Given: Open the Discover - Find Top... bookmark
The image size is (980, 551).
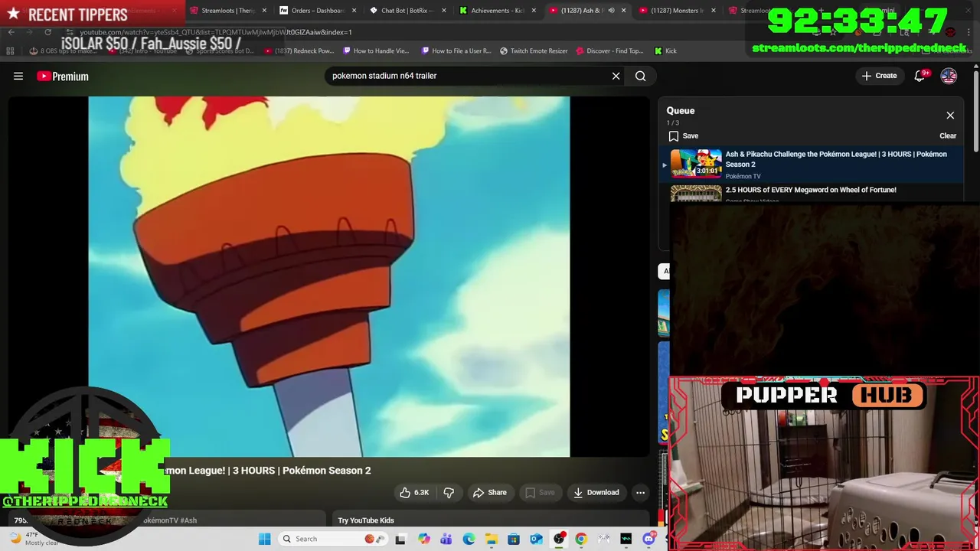Looking at the screenshot, I should click(x=610, y=51).
